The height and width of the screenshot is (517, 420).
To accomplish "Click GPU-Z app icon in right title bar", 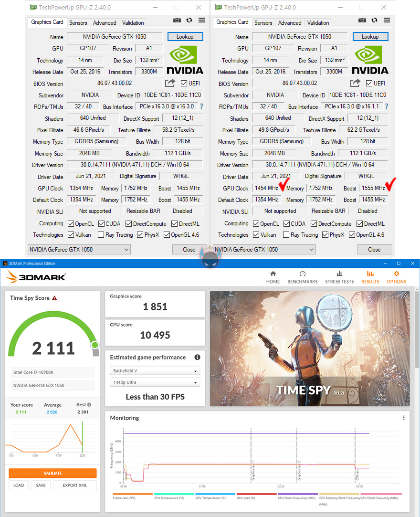I will 218,7.
